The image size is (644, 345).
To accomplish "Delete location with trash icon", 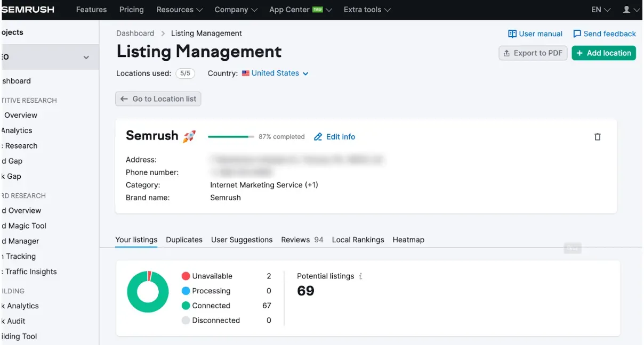I will pos(598,137).
